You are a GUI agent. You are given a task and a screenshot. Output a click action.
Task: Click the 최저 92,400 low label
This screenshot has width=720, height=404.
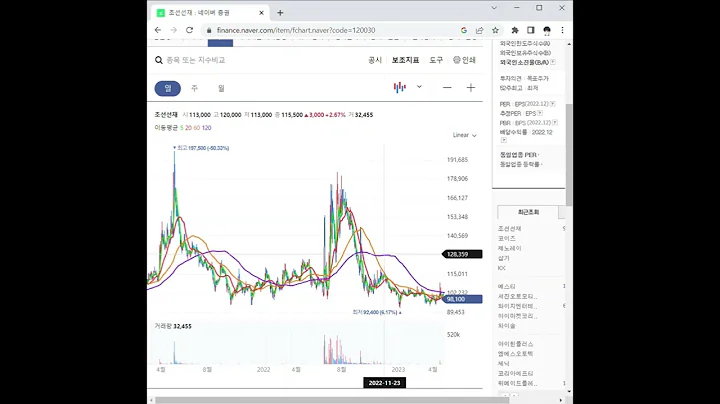(377, 312)
